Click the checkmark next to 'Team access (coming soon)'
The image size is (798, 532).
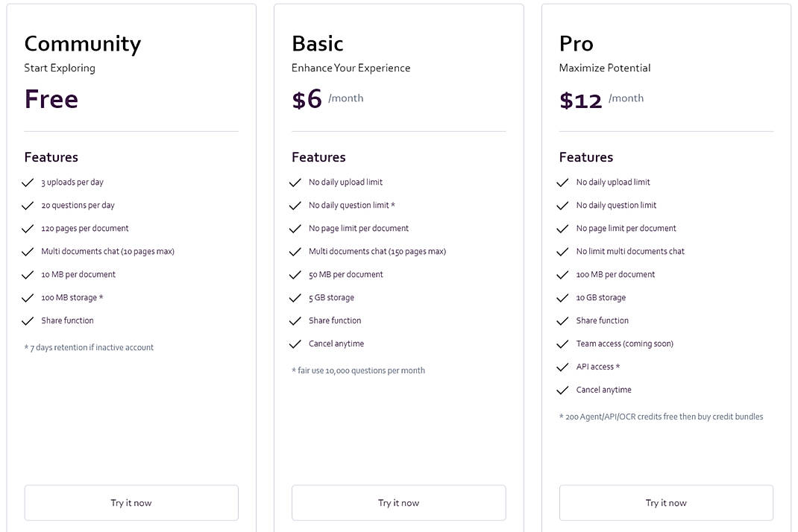tap(562, 343)
